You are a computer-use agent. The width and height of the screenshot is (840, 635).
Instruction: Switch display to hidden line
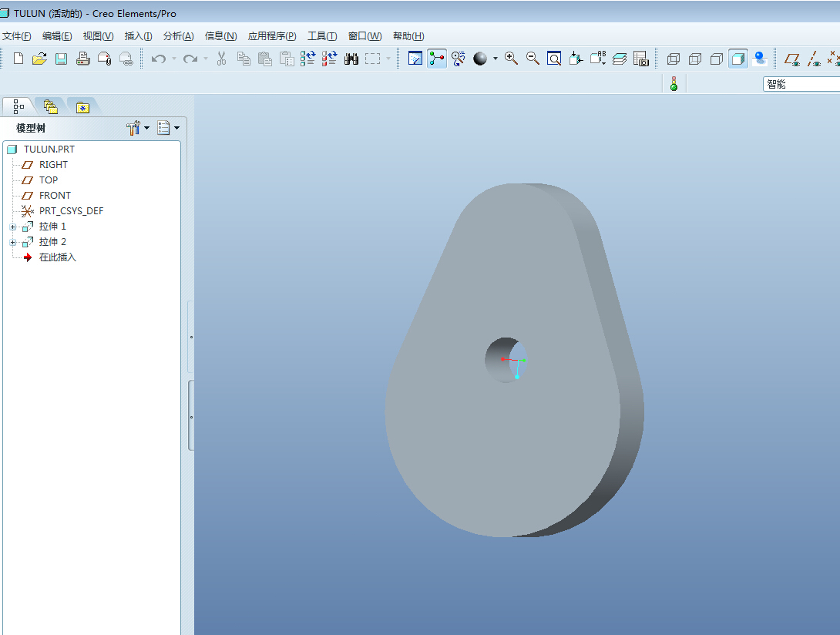695,59
